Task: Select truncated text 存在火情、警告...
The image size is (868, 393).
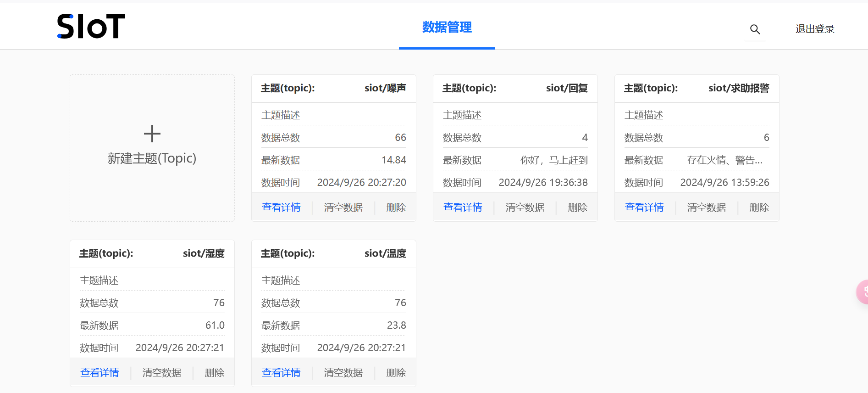Action: (724, 160)
